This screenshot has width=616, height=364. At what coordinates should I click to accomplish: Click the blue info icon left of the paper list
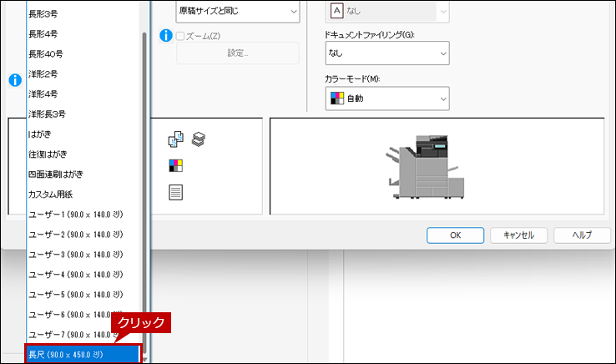tap(14, 80)
